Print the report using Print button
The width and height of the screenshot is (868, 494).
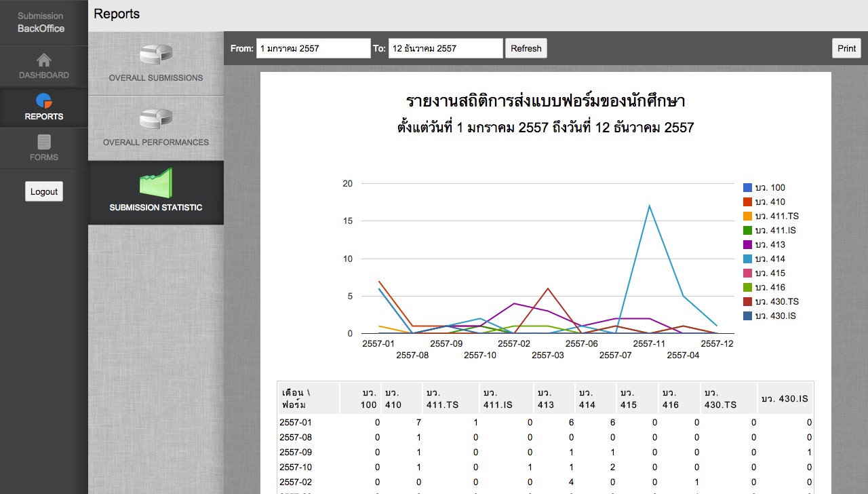pos(846,48)
